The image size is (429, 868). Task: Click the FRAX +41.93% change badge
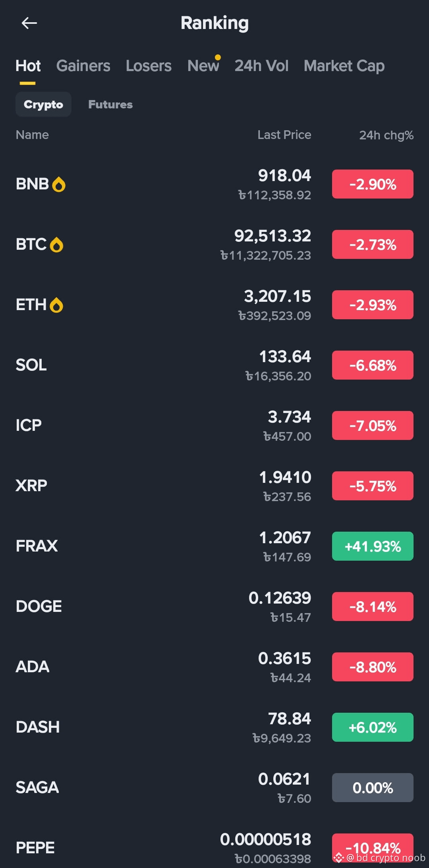coord(373,546)
